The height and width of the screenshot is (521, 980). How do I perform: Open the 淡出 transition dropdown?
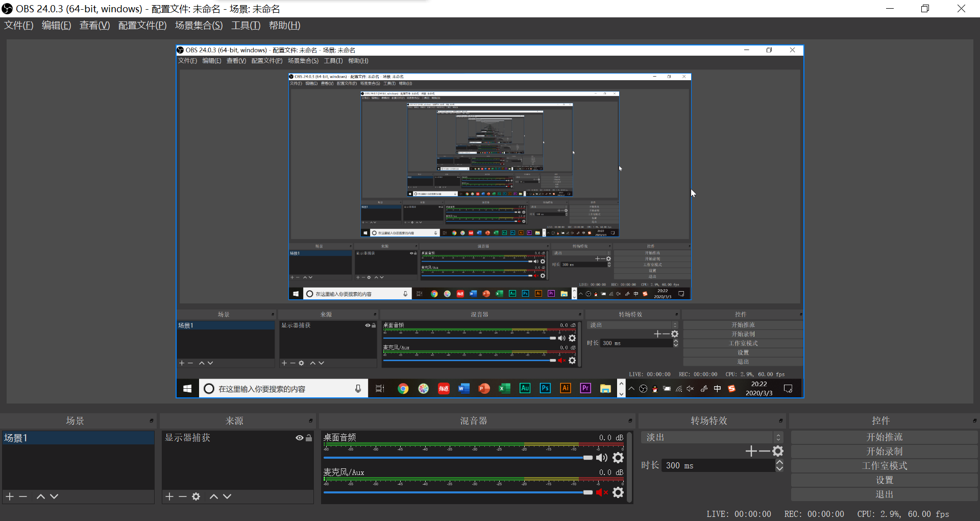pyautogui.click(x=712, y=437)
